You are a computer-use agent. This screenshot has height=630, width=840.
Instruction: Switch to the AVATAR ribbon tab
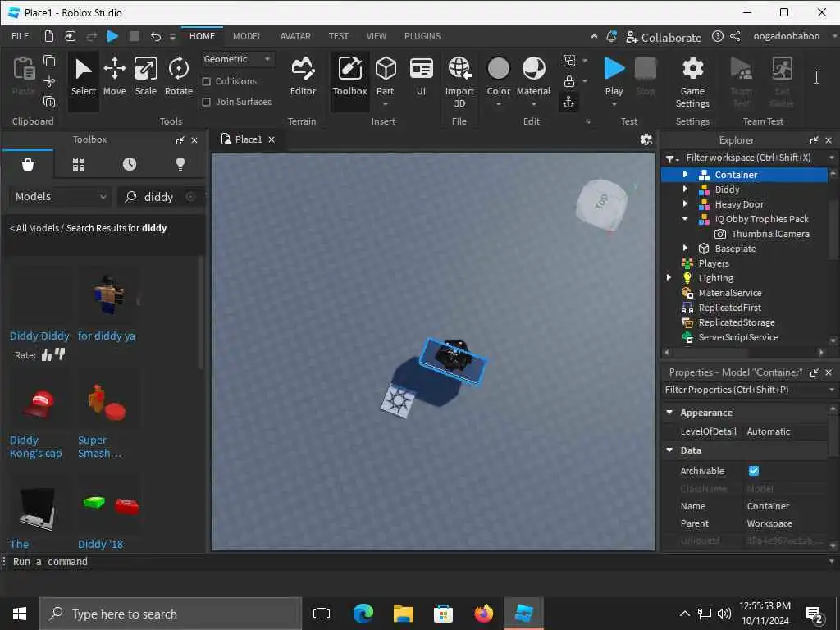pos(295,36)
